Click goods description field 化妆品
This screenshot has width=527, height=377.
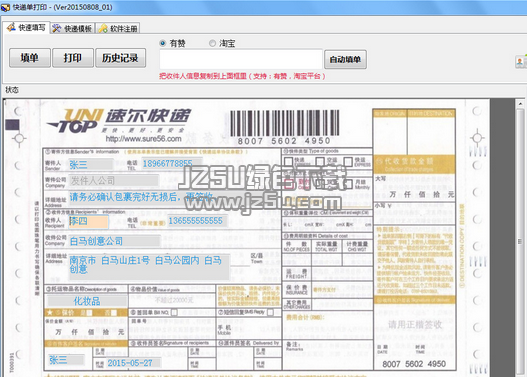(x=87, y=301)
